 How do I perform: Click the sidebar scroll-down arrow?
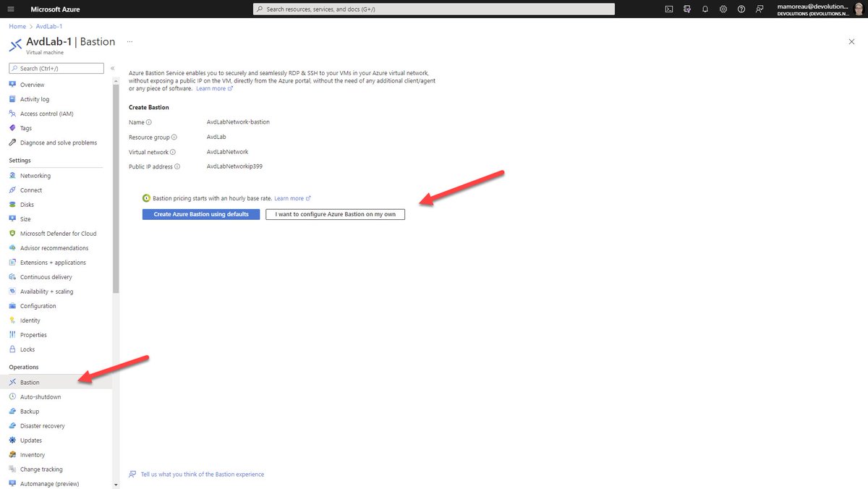[x=116, y=484]
